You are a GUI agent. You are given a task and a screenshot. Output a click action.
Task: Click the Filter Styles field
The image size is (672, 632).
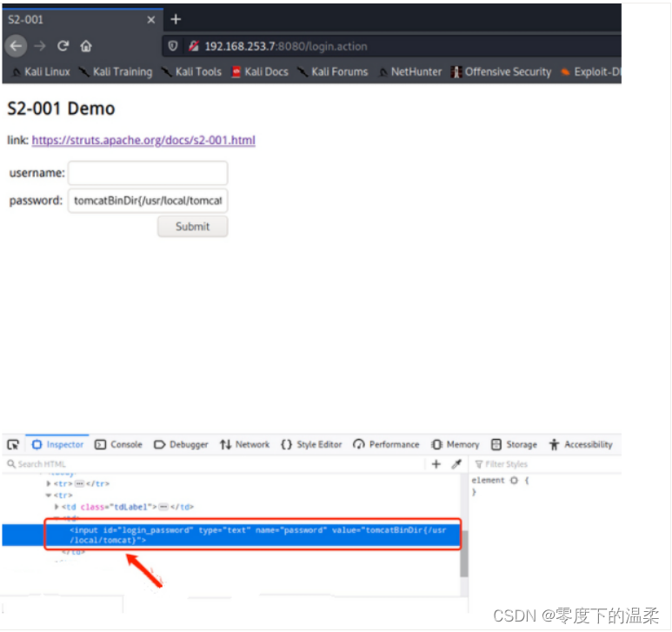pos(547,464)
